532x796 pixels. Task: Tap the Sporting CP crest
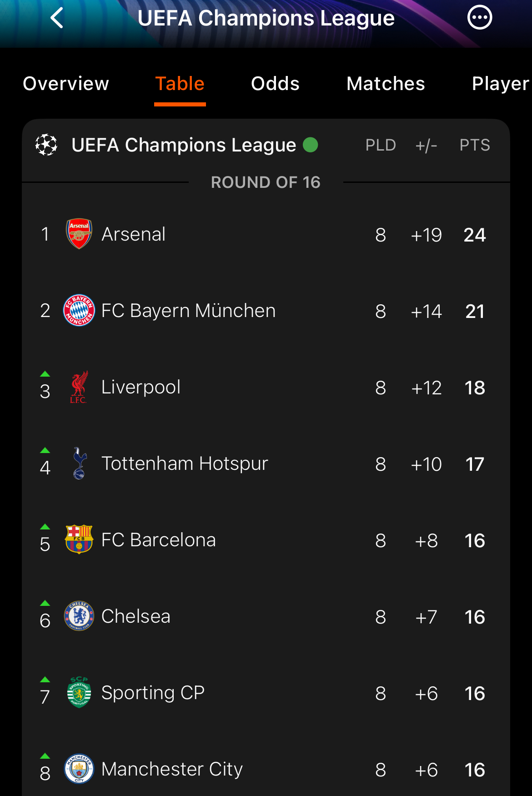click(x=79, y=693)
